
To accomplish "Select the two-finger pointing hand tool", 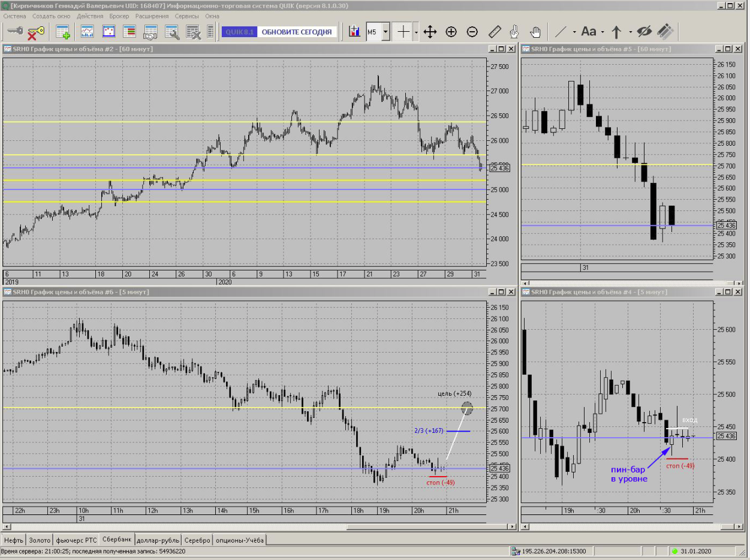I will [514, 32].
